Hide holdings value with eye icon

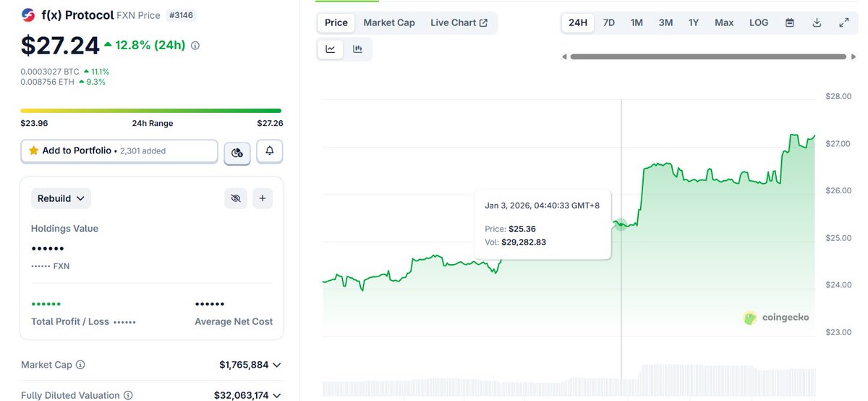point(235,198)
